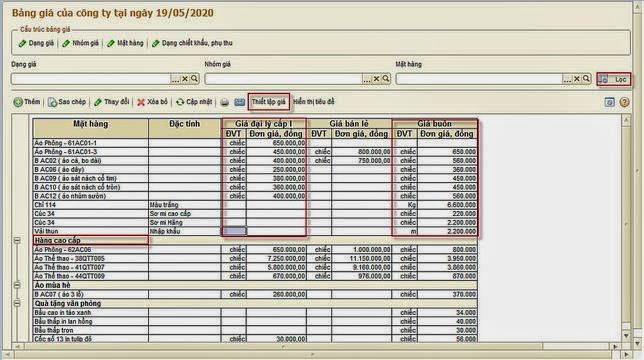This screenshot has width=644, height=360.
Task: Collapse the Hàng cao cấp group
Action: click(x=17, y=241)
